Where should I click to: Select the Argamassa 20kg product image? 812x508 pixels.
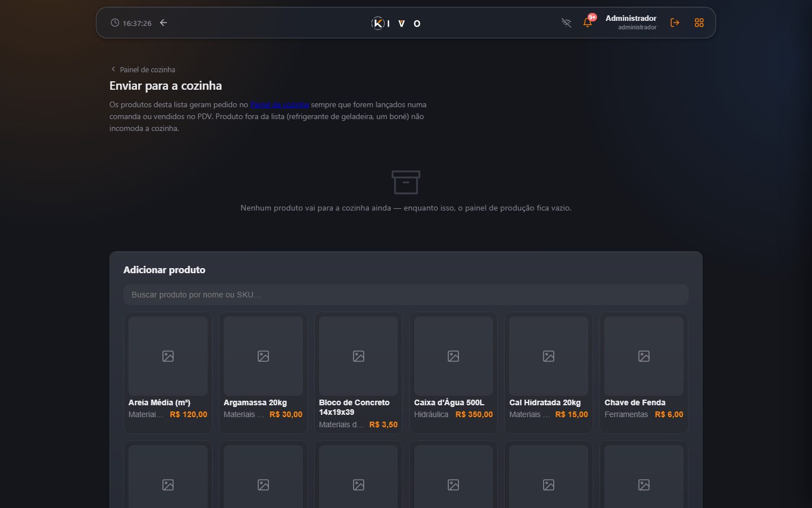[x=263, y=356]
